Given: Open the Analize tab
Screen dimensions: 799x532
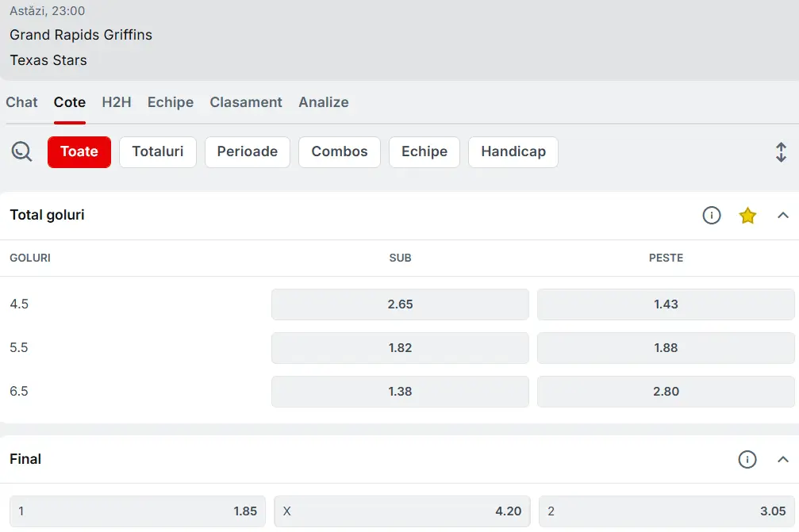Looking at the screenshot, I should point(323,102).
